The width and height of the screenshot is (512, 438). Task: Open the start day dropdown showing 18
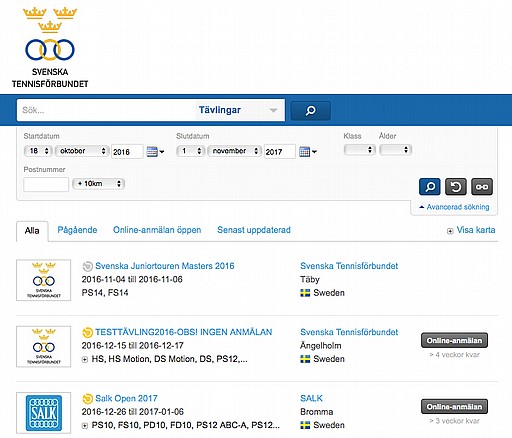point(38,151)
